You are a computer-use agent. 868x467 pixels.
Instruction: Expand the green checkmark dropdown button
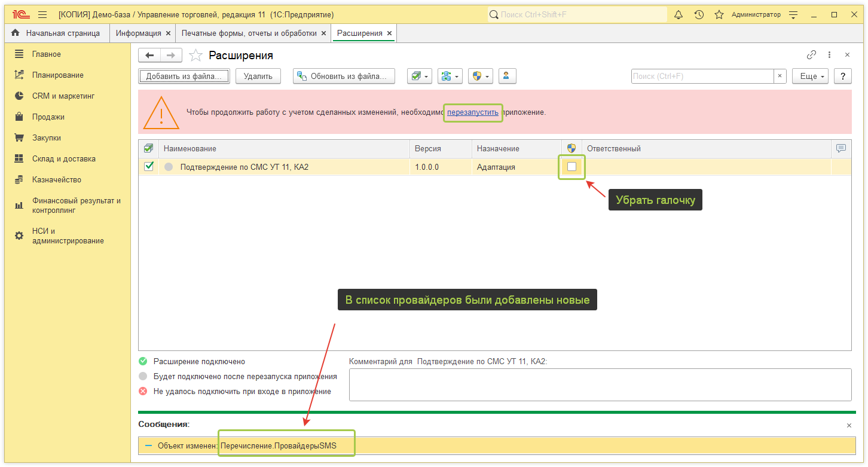click(420, 76)
